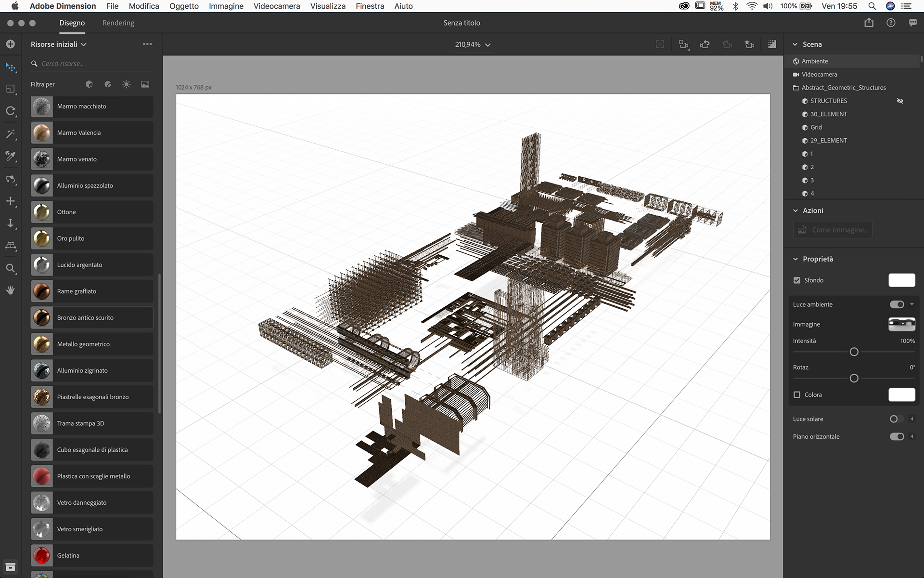Collapse the Proprietà section
Screen dimensions: 924x578
point(796,259)
